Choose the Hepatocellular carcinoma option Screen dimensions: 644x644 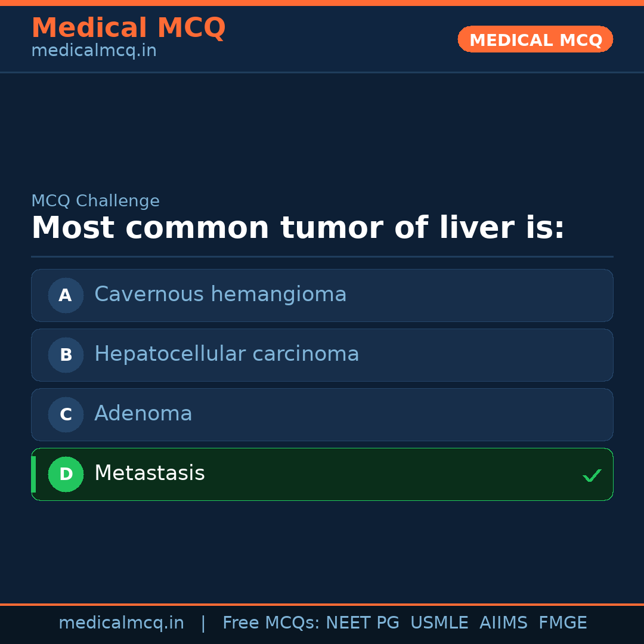(x=227, y=354)
